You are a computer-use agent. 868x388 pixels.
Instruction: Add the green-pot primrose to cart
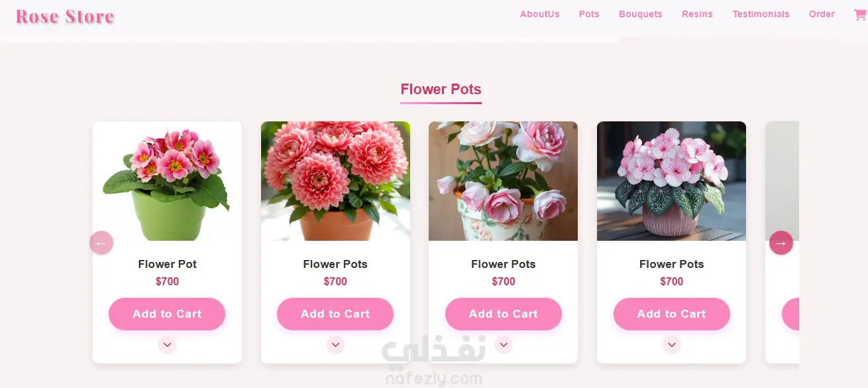pyautogui.click(x=167, y=314)
